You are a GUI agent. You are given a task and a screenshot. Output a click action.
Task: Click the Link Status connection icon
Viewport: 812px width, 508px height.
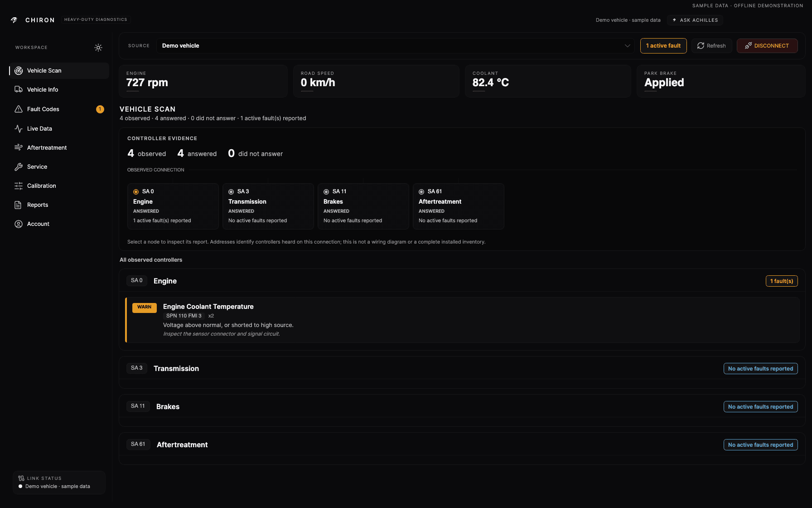coord(21,479)
